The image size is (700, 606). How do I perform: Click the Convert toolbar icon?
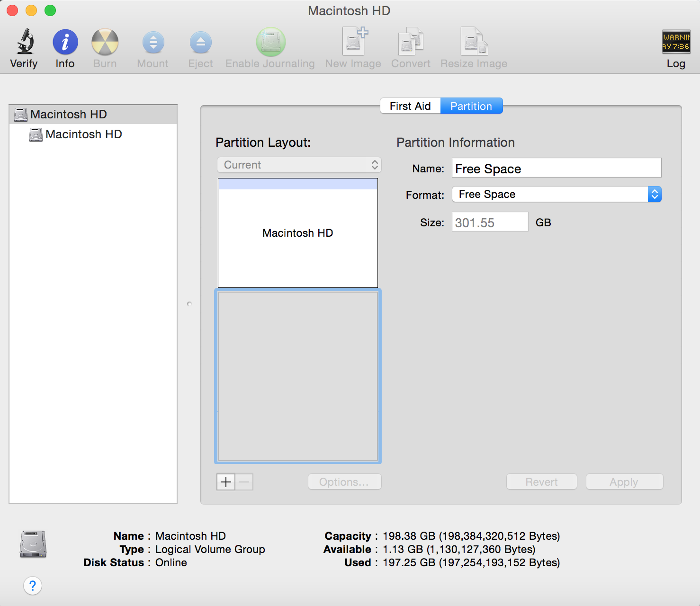click(x=411, y=42)
